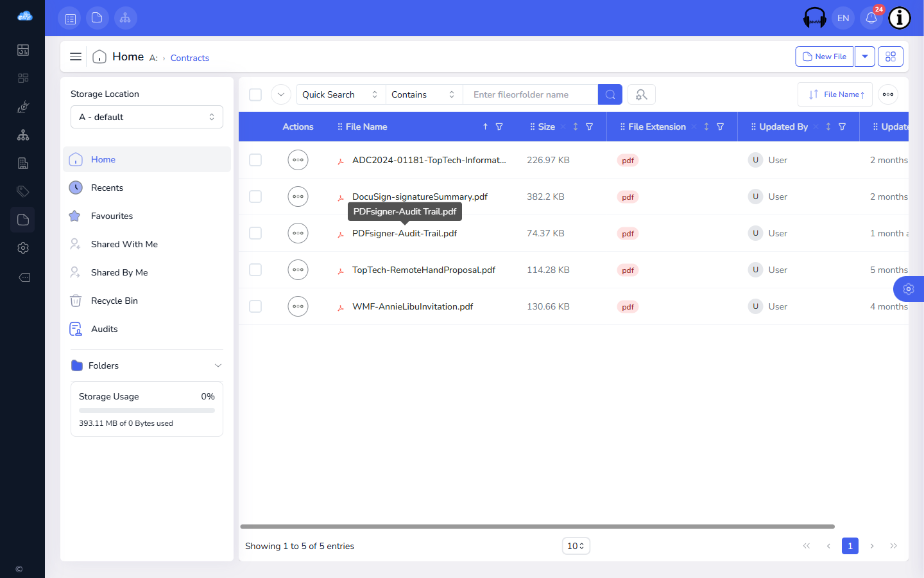Open the calendar icon in left sidebar
Image resolution: width=924 pixels, height=578 pixels.
(x=23, y=50)
